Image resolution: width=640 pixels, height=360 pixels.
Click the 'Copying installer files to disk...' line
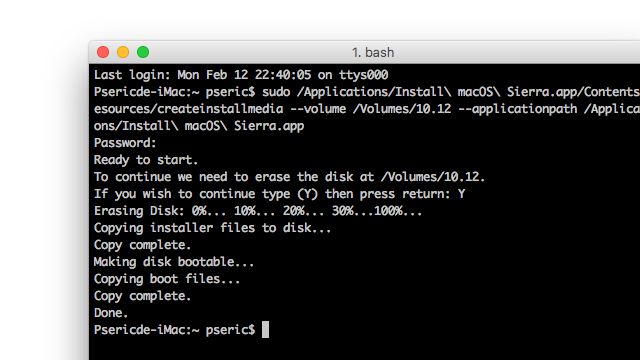coord(212,228)
